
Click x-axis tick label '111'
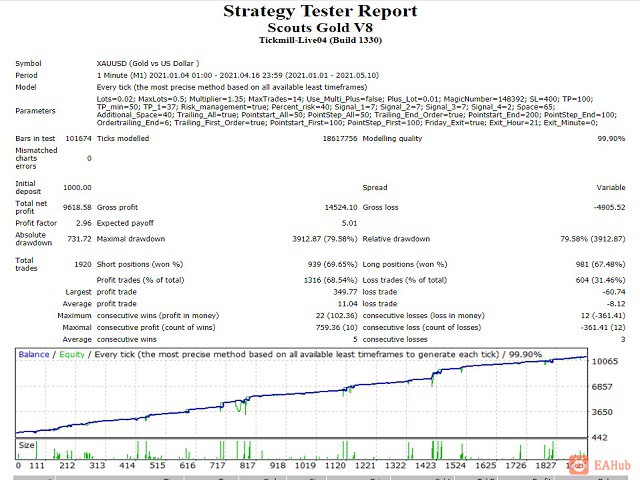tap(37, 465)
